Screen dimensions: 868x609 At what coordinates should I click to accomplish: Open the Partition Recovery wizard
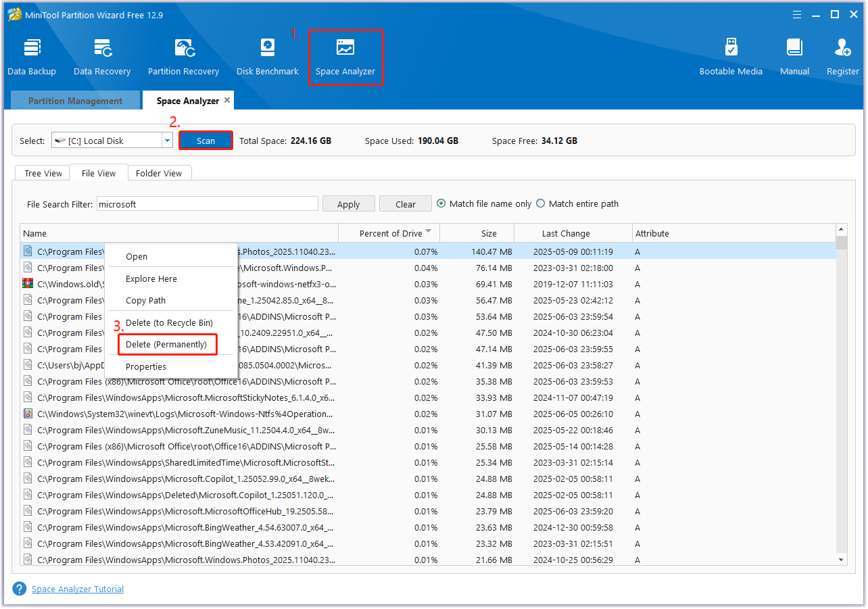click(x=183, y=57)
